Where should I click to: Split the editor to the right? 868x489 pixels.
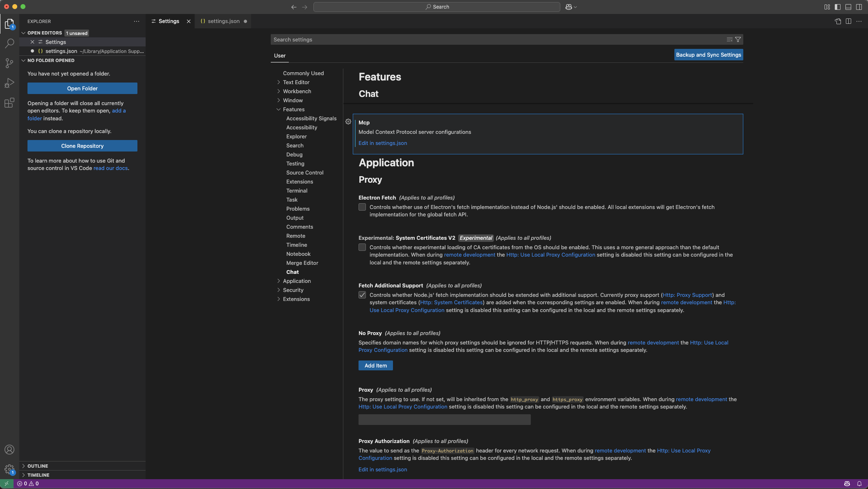click(848, 21)
